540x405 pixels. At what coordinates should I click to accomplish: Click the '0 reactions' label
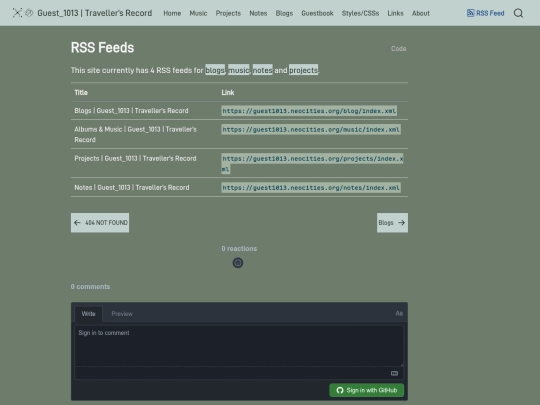point(239,249)
